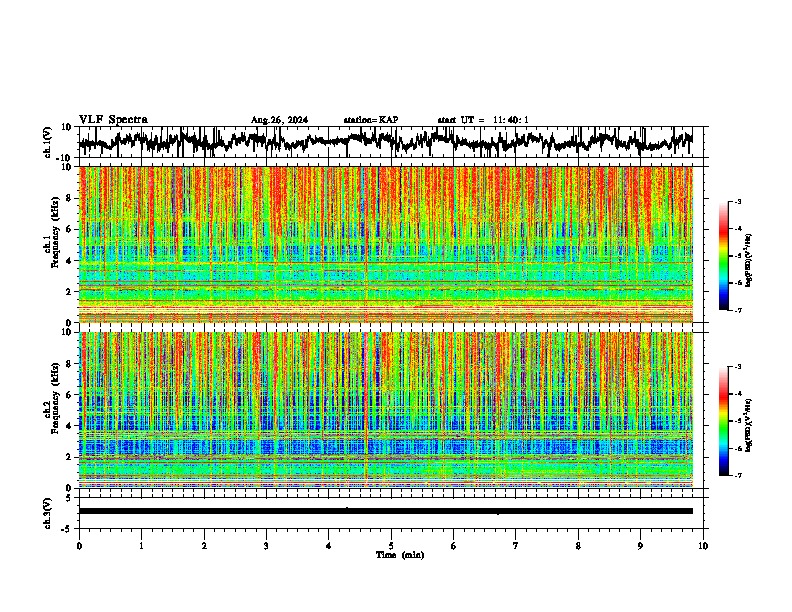Click the thick black ch.3 voltage trace
This screenshot has width=792, height=612.
(385, 511)
